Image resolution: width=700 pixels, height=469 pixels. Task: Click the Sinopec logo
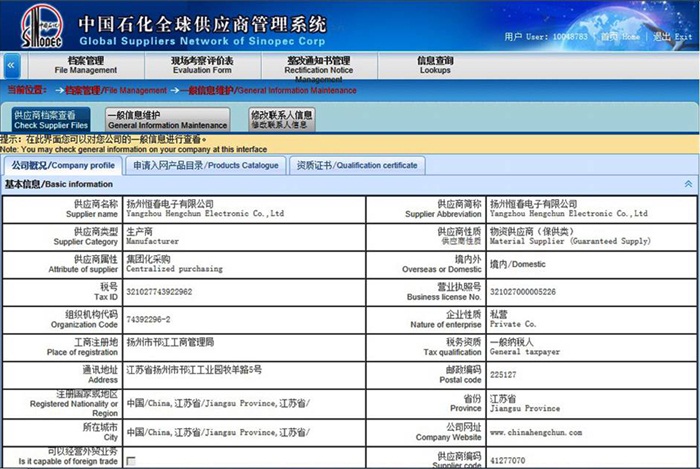pos(42,27)
